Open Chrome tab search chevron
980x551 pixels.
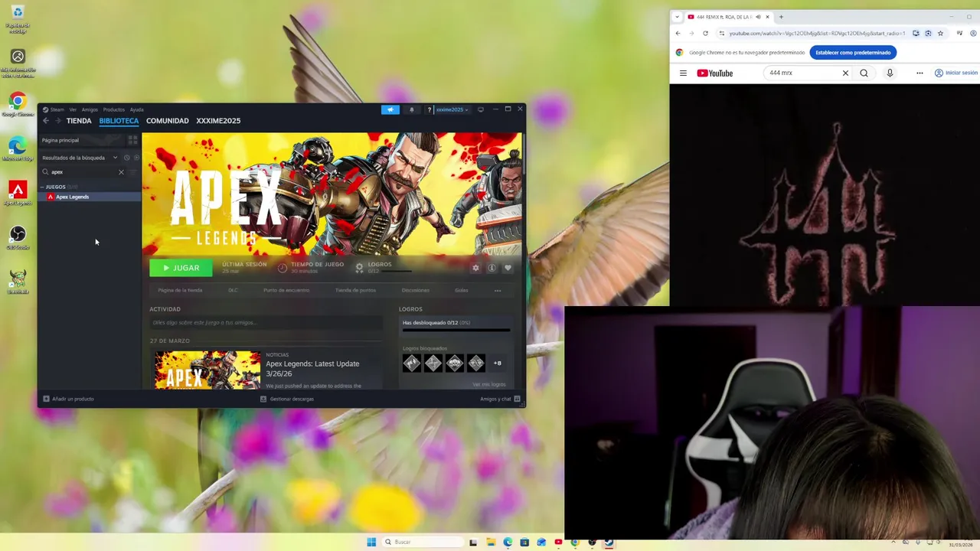pyautogui.click(x=677, y=17)
